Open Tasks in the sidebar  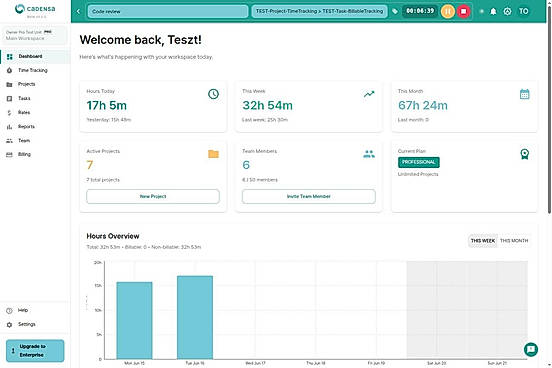(35, 98)
